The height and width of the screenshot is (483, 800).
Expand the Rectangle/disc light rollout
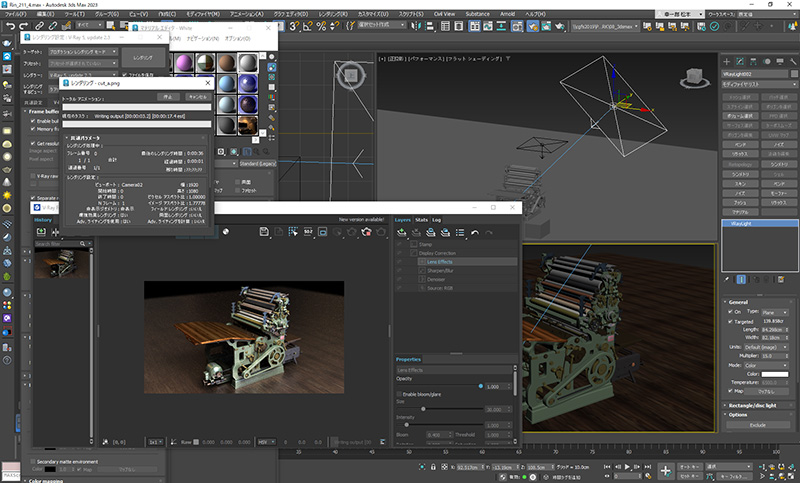coord(759,405)
